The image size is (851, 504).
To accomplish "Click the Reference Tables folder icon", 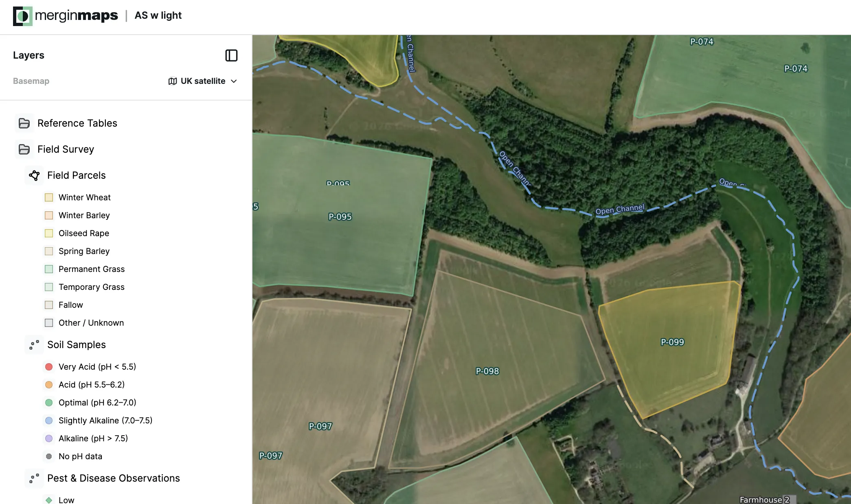I will (x=24, y=123).
